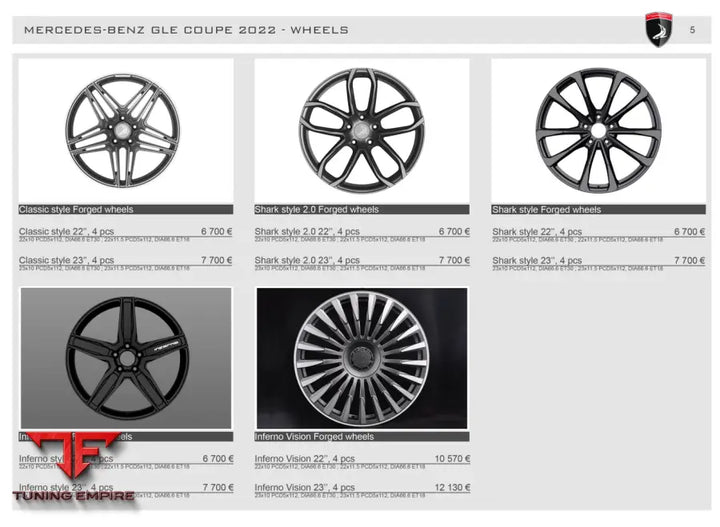Select the Shark style 2.0 23" 4 pcs item

click(x=307, y=260)
